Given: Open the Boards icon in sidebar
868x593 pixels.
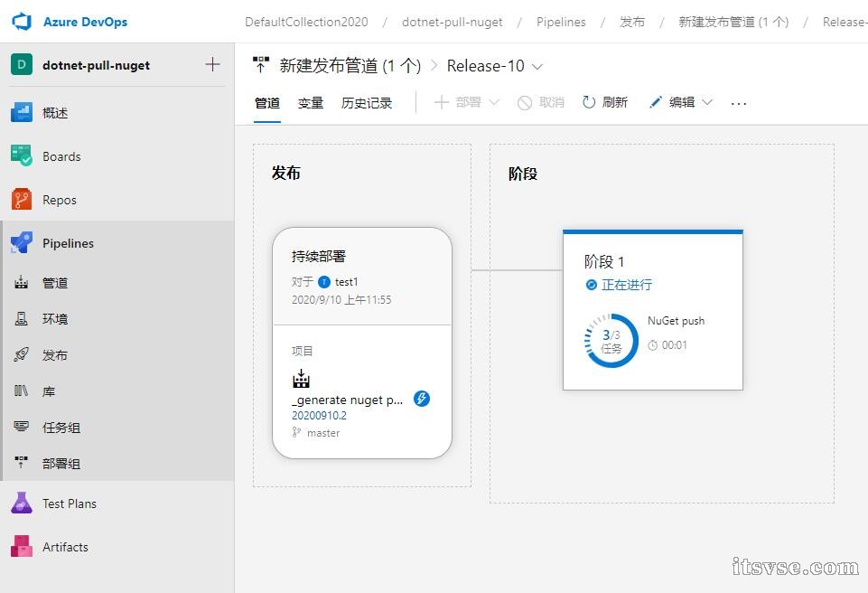Looking at the screenshot, I should tap(22, 155).
